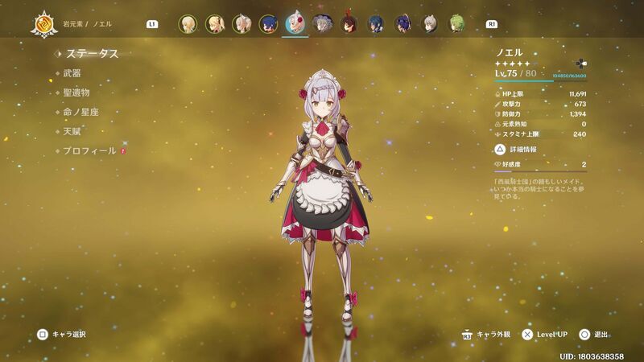This screenshot has width=644, height=362.
Task: Open the 天賦 talents menu
Action: click(x=72, y=131)
